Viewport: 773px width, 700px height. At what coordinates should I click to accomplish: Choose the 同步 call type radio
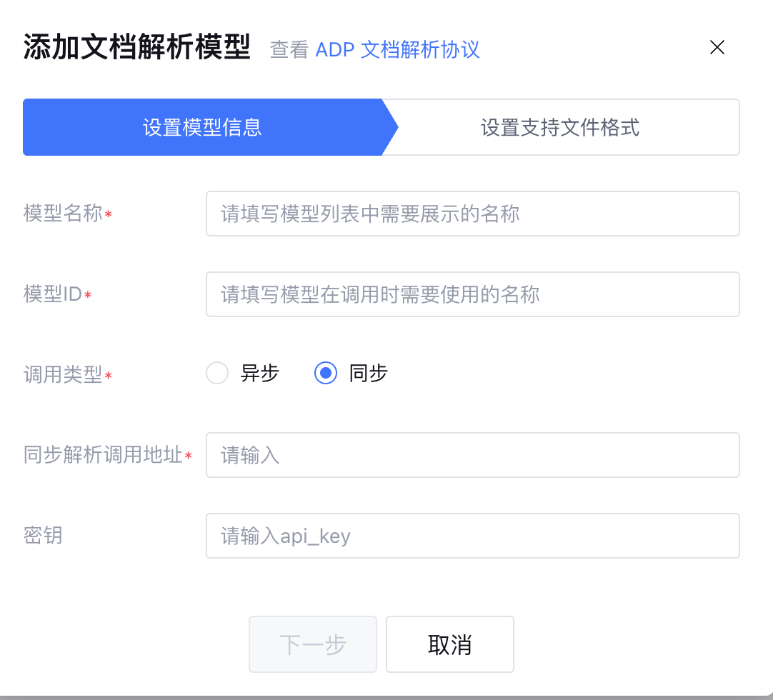tap(326, 373)
